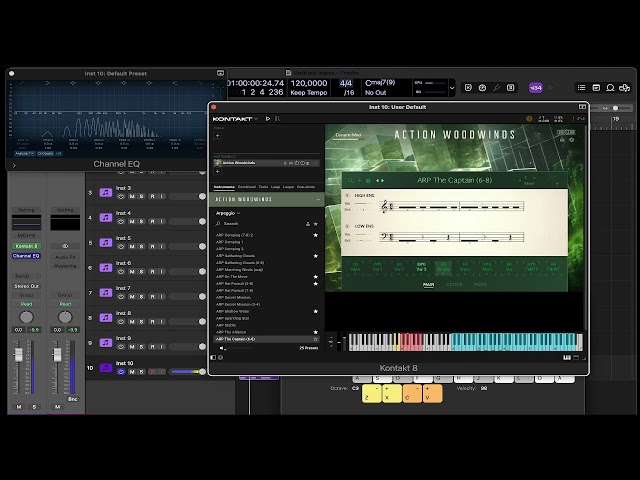The height and width of the screenshot is (480, 640).
Task: Click the first channel strip volume fader
Action: pyautogui.click(x=18, y=355)
